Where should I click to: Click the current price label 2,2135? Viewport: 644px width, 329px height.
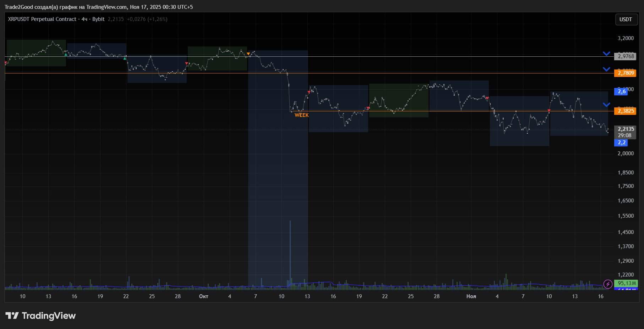tap(626, 129)
